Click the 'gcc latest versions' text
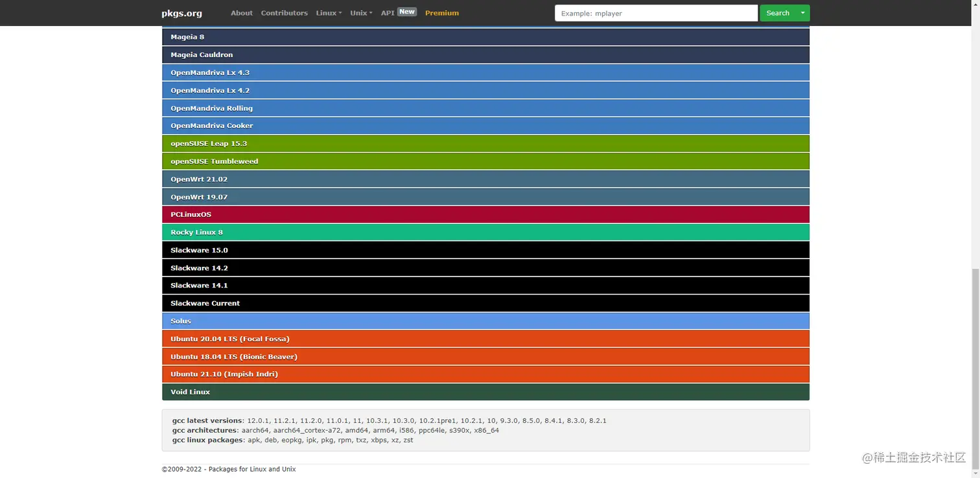This screenshot has width=980, height=478. [x=207, y=420]
